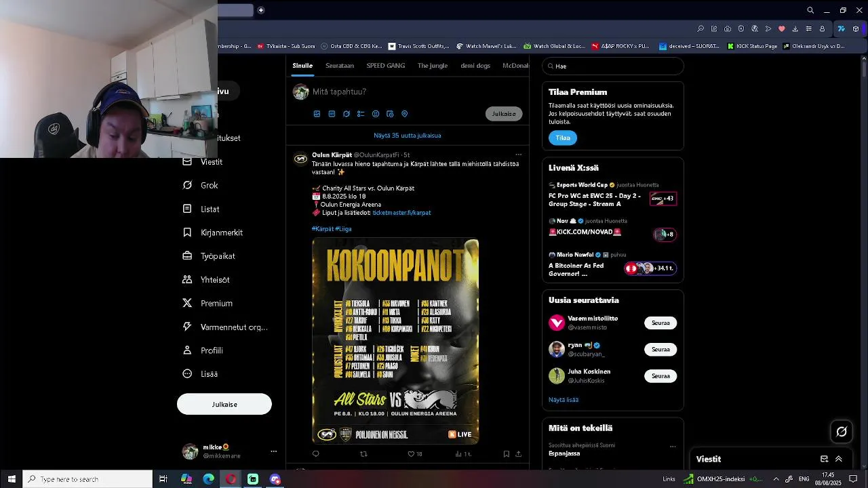Open Listat in the left sidebar
Screen dimensions: 868x488
click(201, 209)
